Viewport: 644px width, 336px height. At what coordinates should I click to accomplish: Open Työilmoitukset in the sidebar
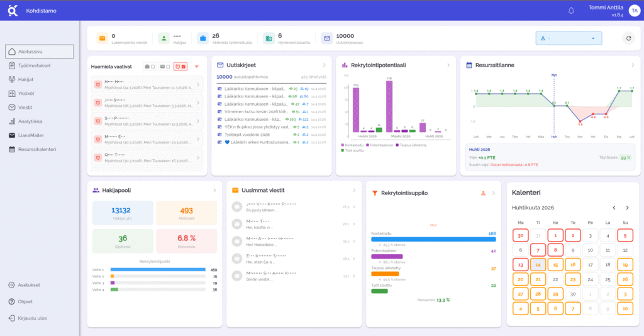click(x=35, y=65)
